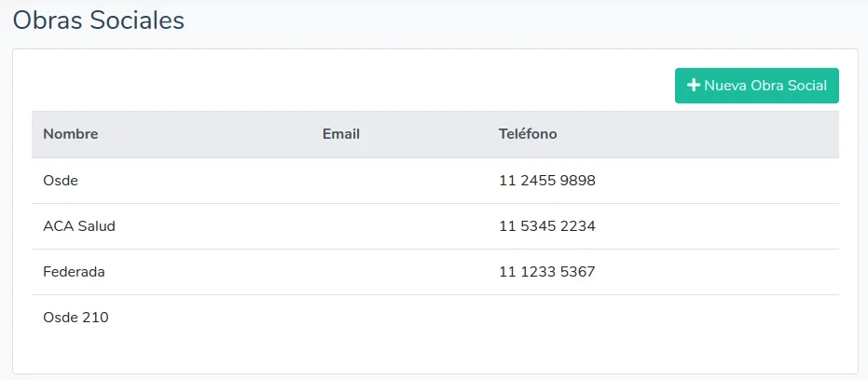Click the Teléfono column header
The height and width of the screenshot is (380, 868).
(x=528, y=134)
